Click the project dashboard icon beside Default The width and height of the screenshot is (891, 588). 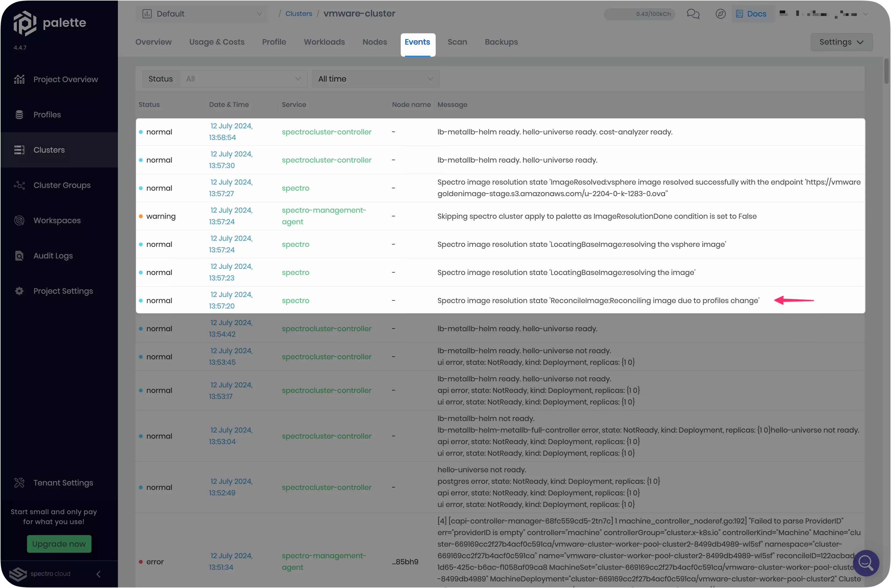pyautogui.click(x=147, y=14)
